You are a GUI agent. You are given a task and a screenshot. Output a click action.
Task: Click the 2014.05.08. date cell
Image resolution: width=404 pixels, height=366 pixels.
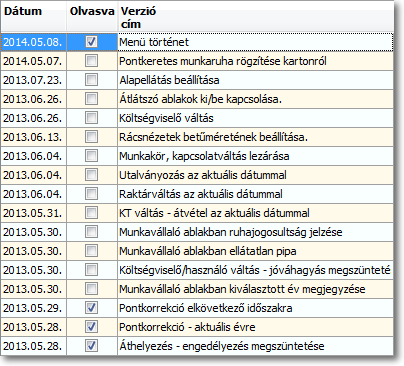tap(33, 42)
